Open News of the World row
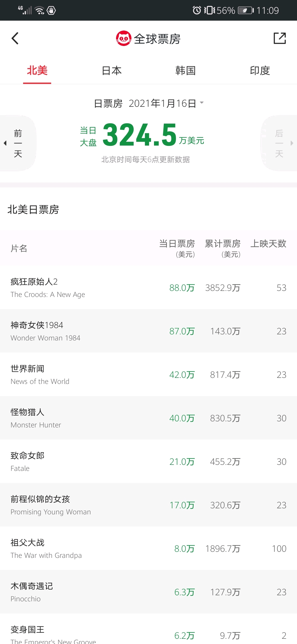Image resolution: width=297 pixels, height=644 pixels. tap(148, 375)
